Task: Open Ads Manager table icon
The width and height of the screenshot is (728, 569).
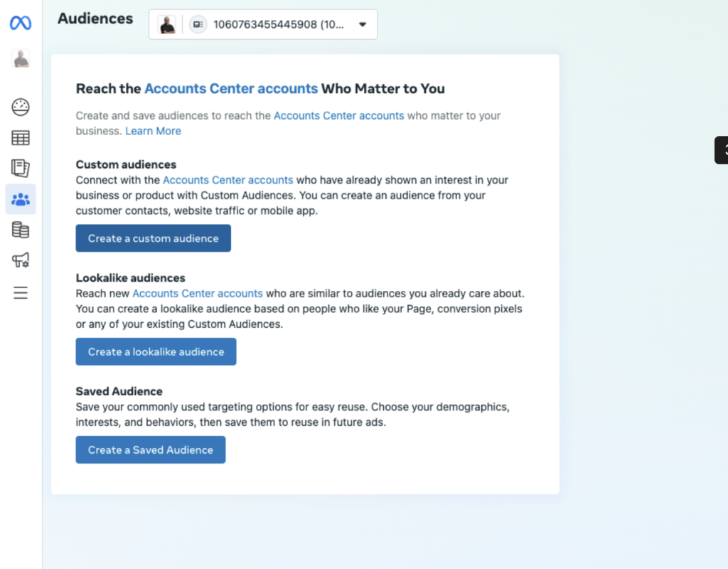Action: (21, 138)
